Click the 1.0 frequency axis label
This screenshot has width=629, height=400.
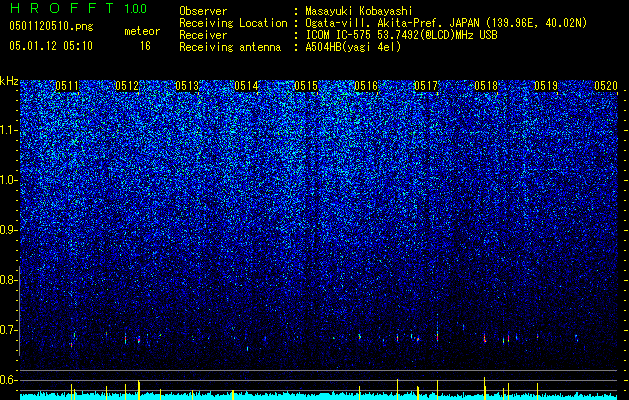click(x=8, y=180)
